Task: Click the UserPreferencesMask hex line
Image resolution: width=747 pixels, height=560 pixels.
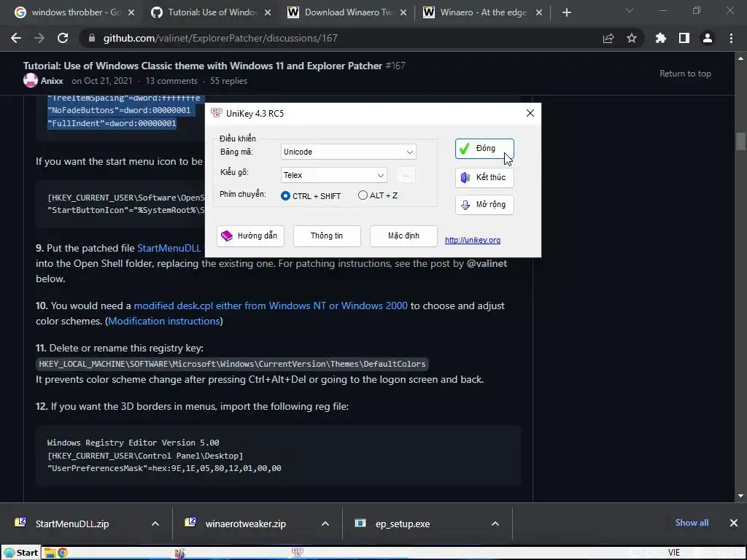Action: click(164, 468)
